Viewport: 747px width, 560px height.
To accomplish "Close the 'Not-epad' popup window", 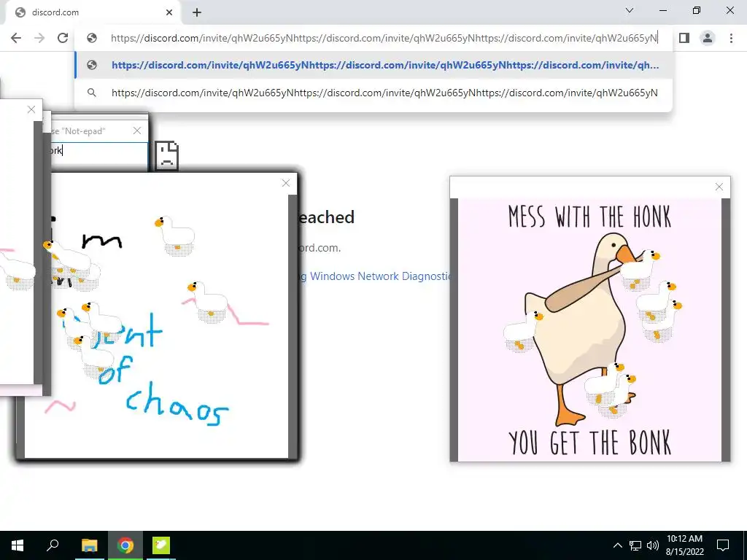I will tap(137, 131).
